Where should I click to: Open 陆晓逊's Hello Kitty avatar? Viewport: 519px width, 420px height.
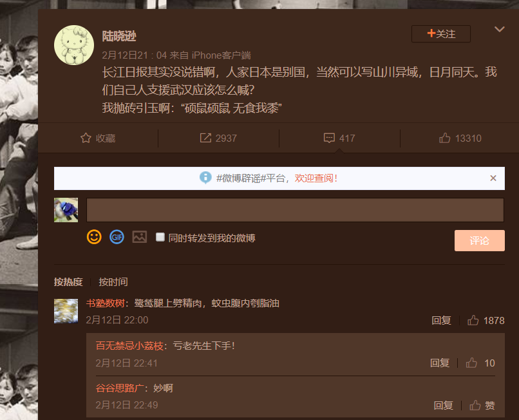point(74,45)
